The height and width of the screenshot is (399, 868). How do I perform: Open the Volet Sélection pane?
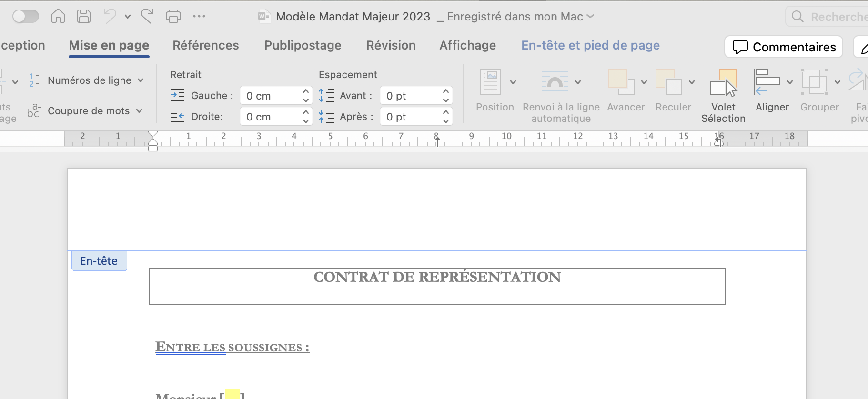(723, 96)
